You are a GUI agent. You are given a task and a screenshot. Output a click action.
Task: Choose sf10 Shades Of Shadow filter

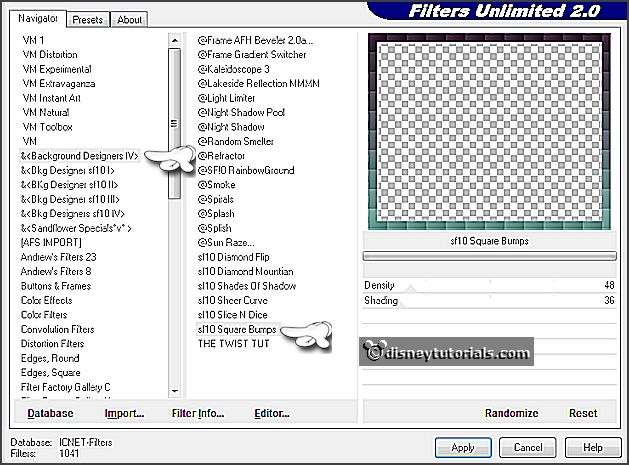247,286
